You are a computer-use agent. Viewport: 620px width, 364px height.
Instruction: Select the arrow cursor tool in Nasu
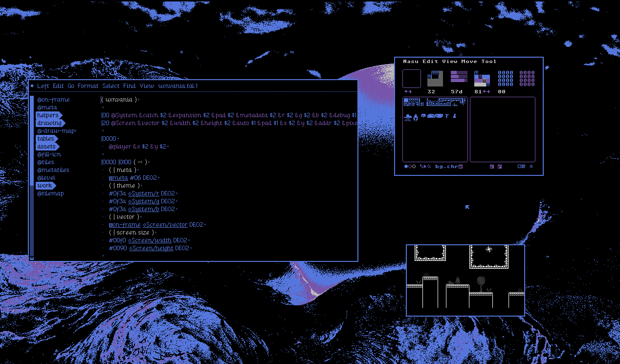click(x=425, y=167)
